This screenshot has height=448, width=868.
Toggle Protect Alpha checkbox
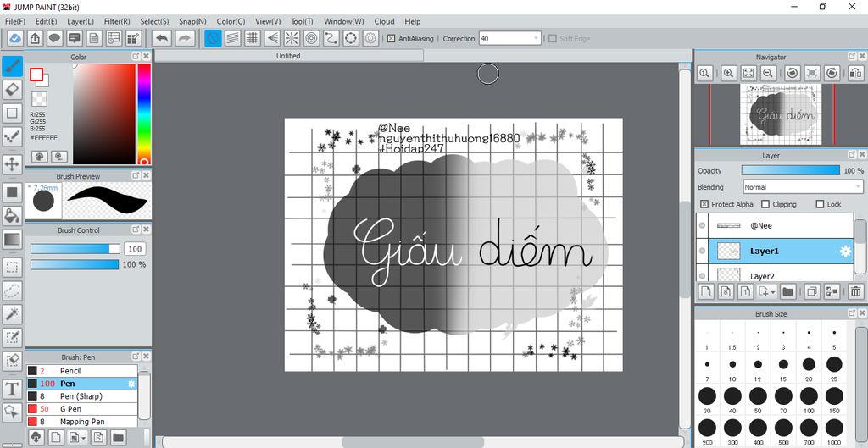click(704, 204)
